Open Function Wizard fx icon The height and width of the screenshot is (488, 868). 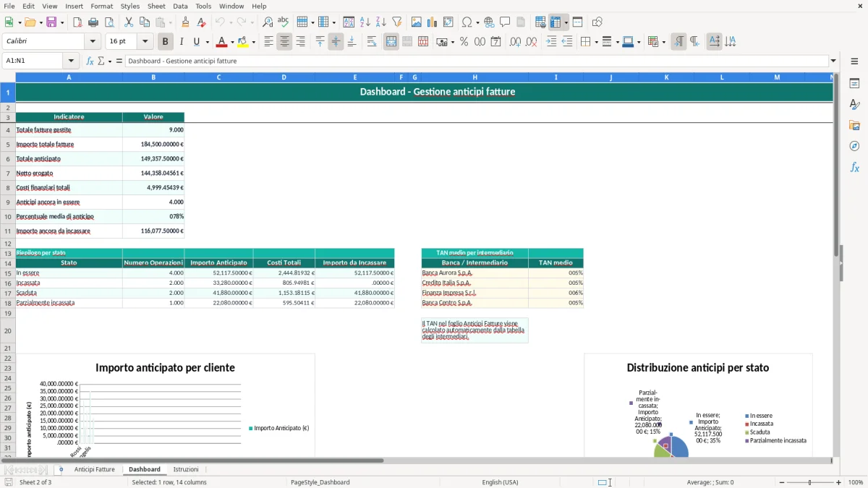pos(90,61)
